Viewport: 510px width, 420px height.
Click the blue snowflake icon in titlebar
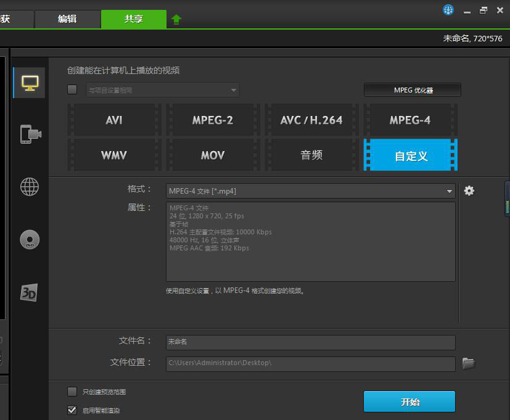[x=448, y=10]
